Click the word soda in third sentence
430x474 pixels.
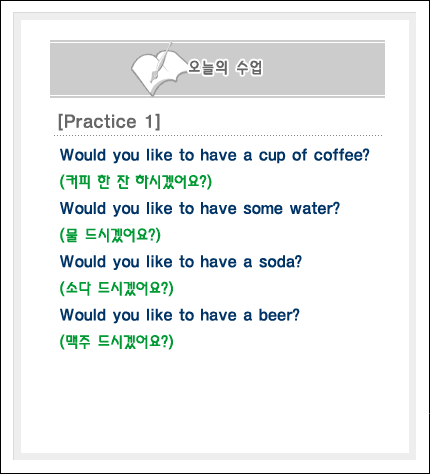(280, 262)
